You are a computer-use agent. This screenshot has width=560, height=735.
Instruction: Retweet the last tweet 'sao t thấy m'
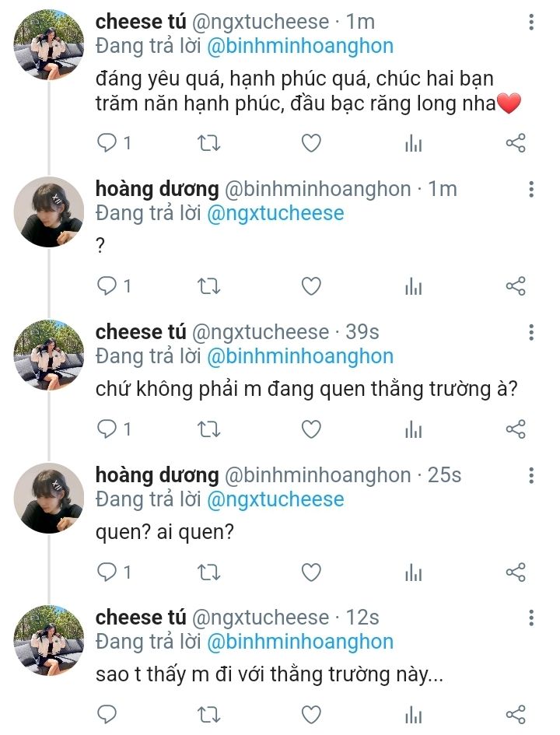(209, 715)
